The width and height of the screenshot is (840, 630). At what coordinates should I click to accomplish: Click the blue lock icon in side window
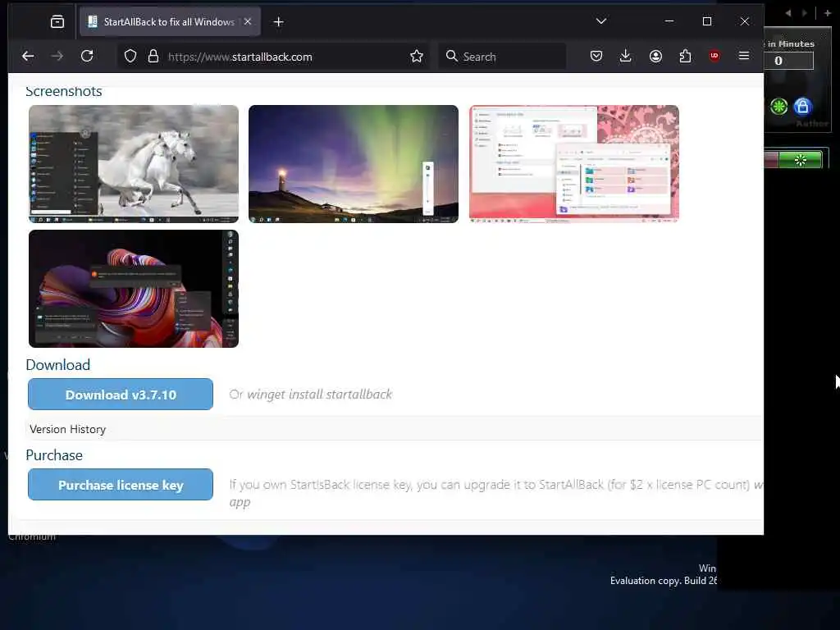pos(802,107)
